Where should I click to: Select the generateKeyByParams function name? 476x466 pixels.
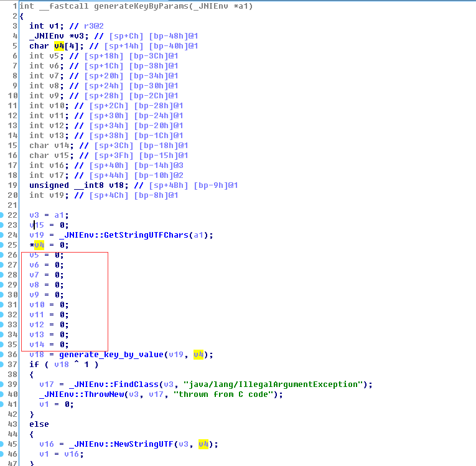tap(141, 6)
